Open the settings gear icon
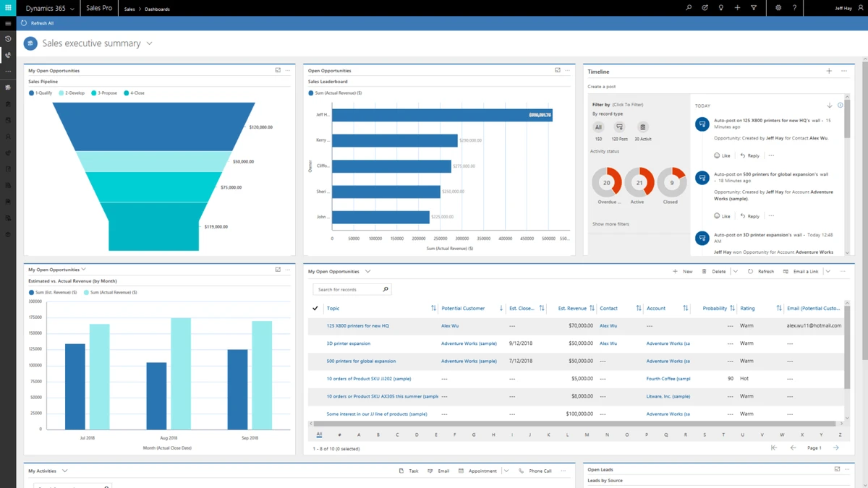Image resolution: width=868 pixels, height=488 pixels. point(778,8)
